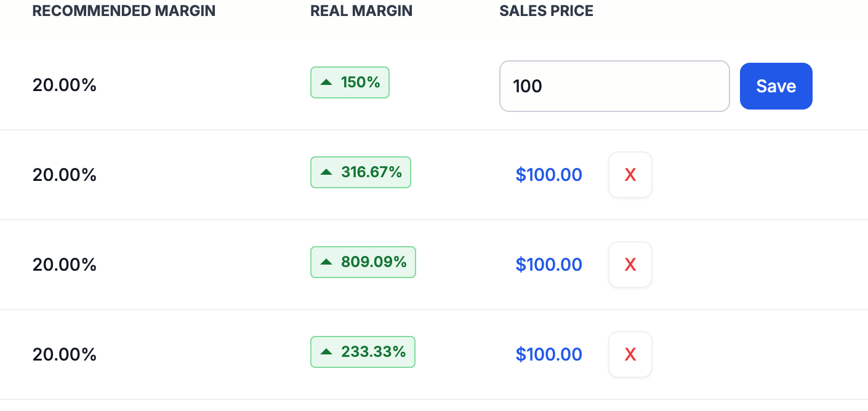This screenshot has height=411, width=868.
Task: Click the green up-arrow beside 150%
Action: (326, 82)
